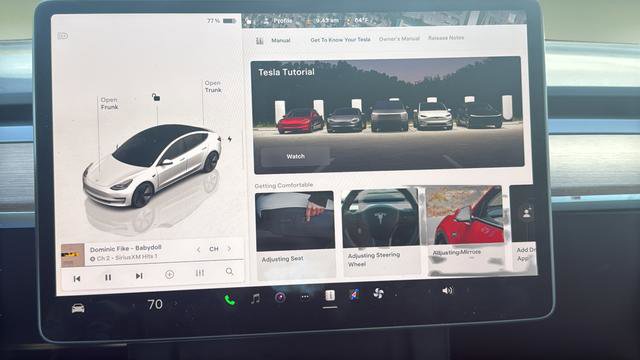Skip to previous track

click(77, 278)
